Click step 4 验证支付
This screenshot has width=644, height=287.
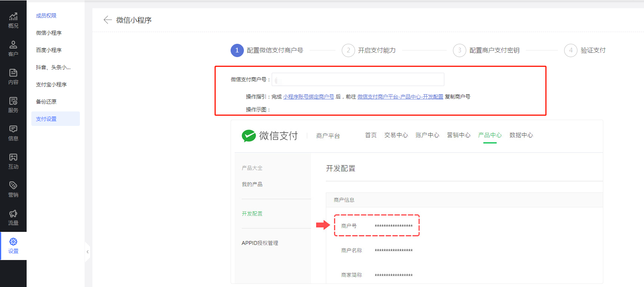click(585, 50)
